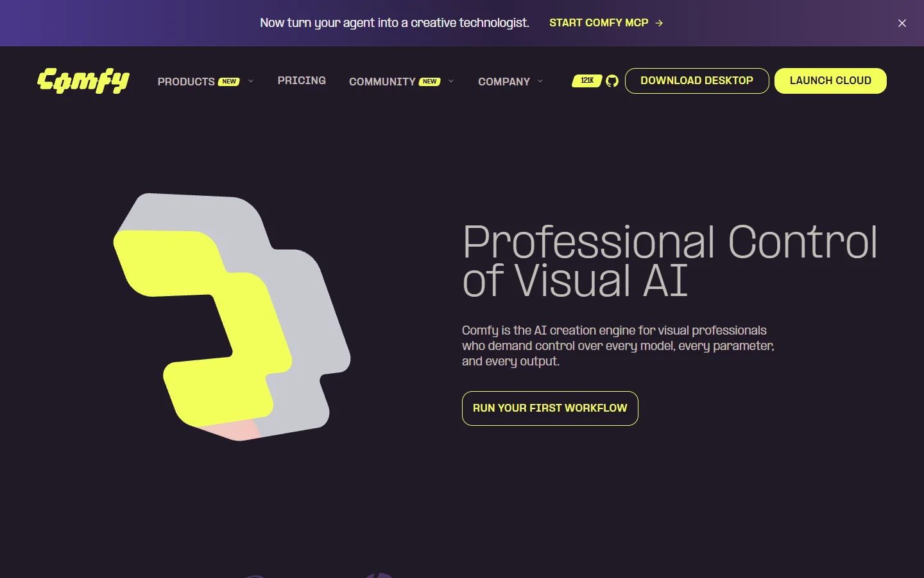This screenshot has height=578, width=924.
Task: Click the 121K GitHub stars badge
Action: click(586, 81)
